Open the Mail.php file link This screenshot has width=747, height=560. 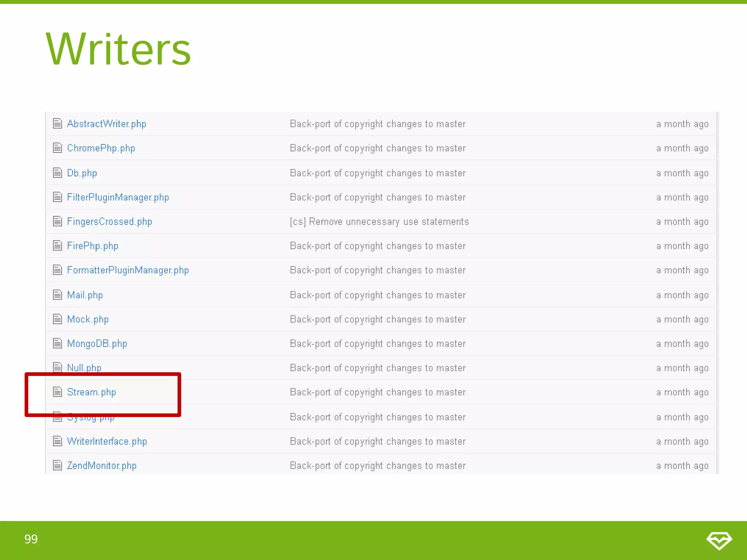coord(85,295)
